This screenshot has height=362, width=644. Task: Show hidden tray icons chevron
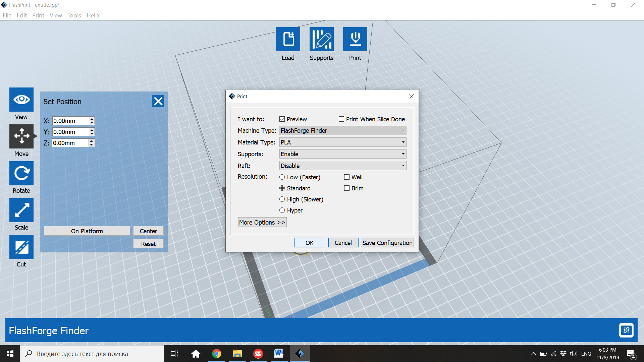[x=533, y=354]
